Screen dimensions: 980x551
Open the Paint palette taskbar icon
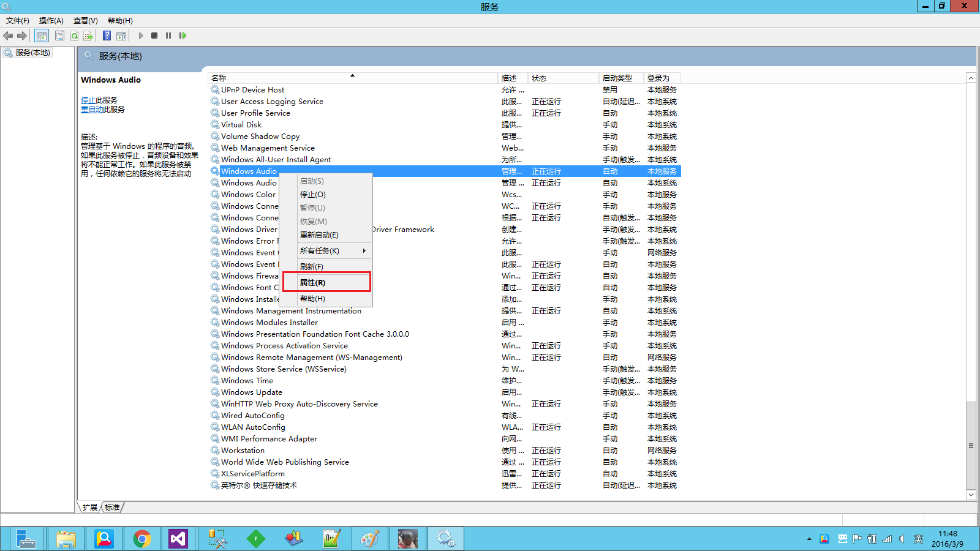pyautogui.click(x=369, y=539)
